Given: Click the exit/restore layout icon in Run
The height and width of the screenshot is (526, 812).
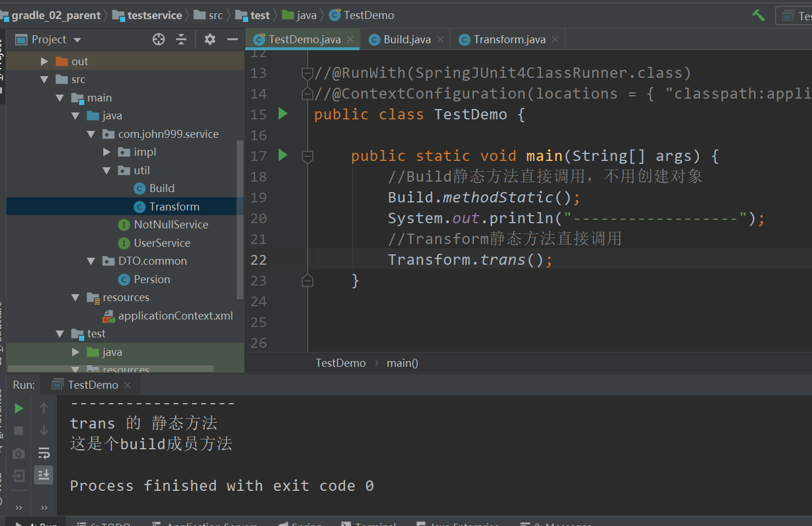Looking at the screenshot, I should (18, 476).
